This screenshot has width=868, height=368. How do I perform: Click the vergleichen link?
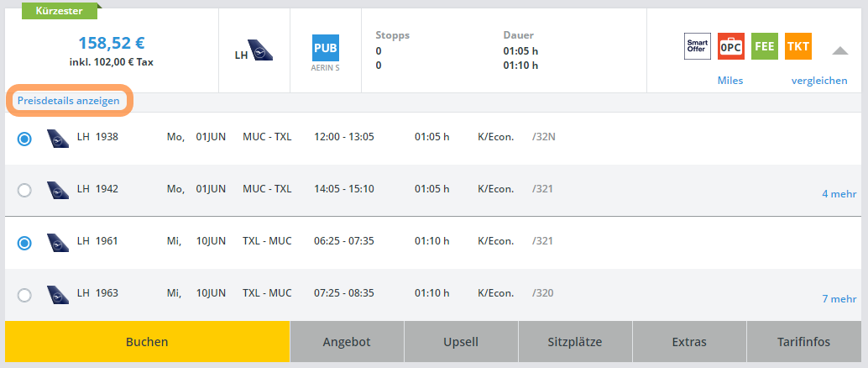(x=818, y=81)
